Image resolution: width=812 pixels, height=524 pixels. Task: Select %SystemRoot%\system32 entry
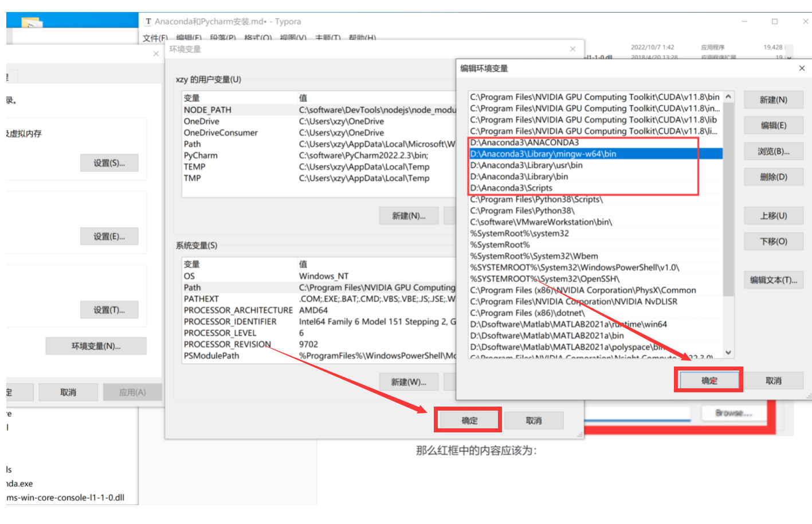595,234
